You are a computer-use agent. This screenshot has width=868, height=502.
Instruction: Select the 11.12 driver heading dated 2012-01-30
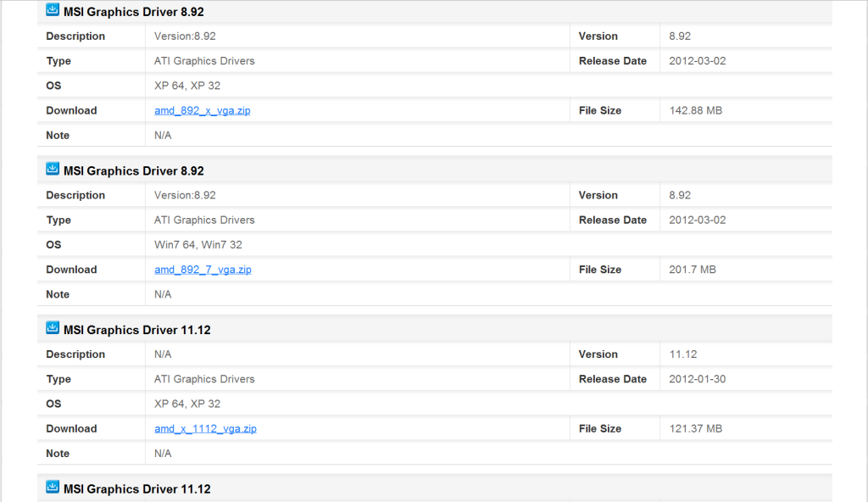tap(136, 330)
